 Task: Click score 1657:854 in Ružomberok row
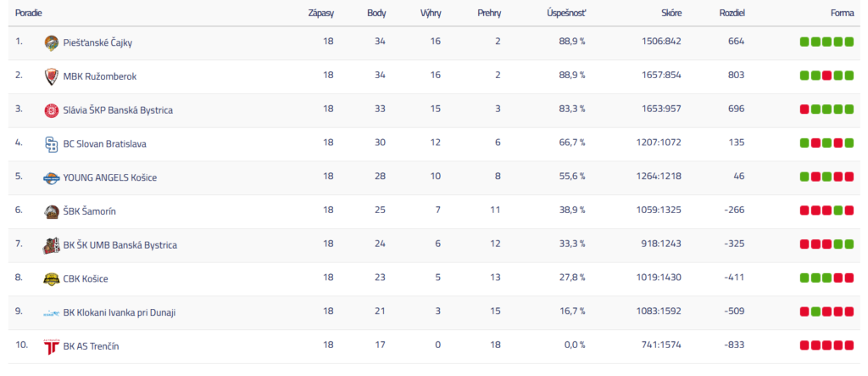point(659,76)
